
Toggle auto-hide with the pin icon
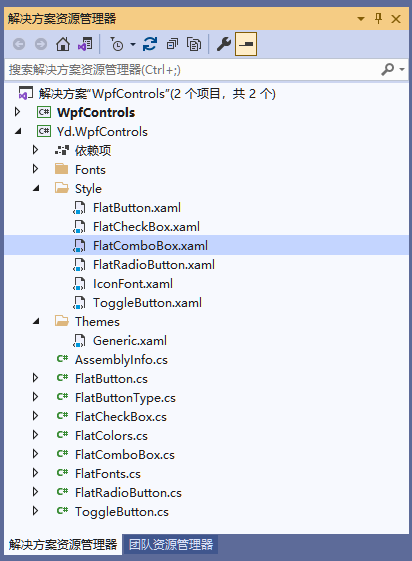tap(378, 18)
